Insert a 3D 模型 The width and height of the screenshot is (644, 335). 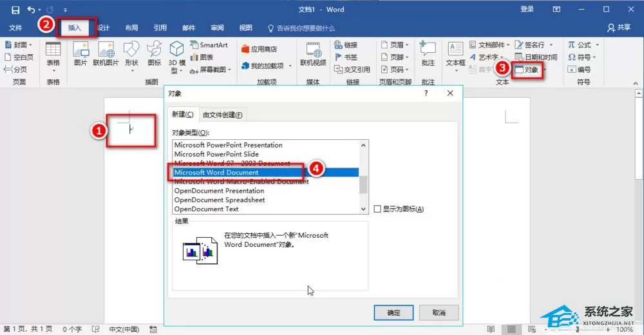[x=176, y=57]
